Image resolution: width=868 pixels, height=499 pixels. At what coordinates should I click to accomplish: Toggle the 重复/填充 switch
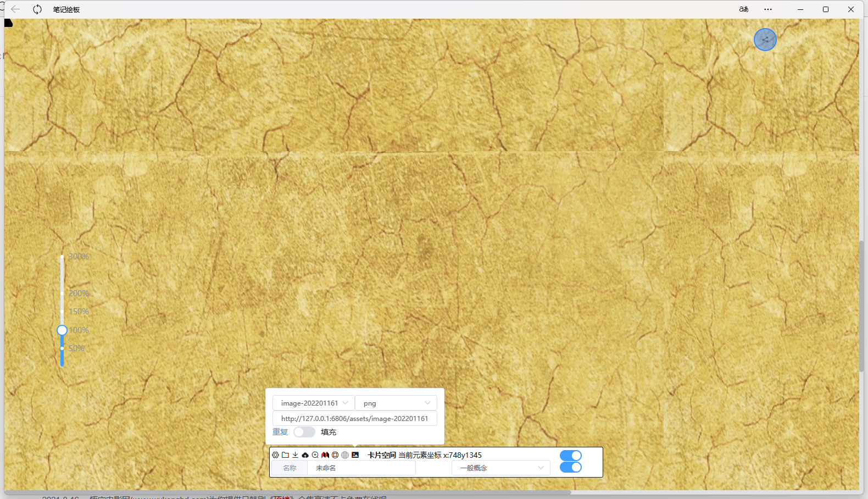coord(304,432)
